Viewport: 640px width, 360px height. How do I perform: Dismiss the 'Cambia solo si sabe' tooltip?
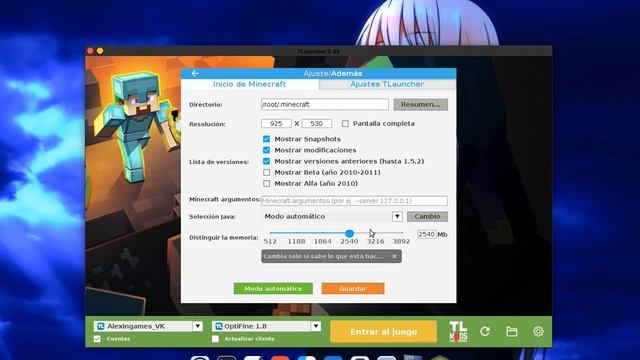click(394, 256)
